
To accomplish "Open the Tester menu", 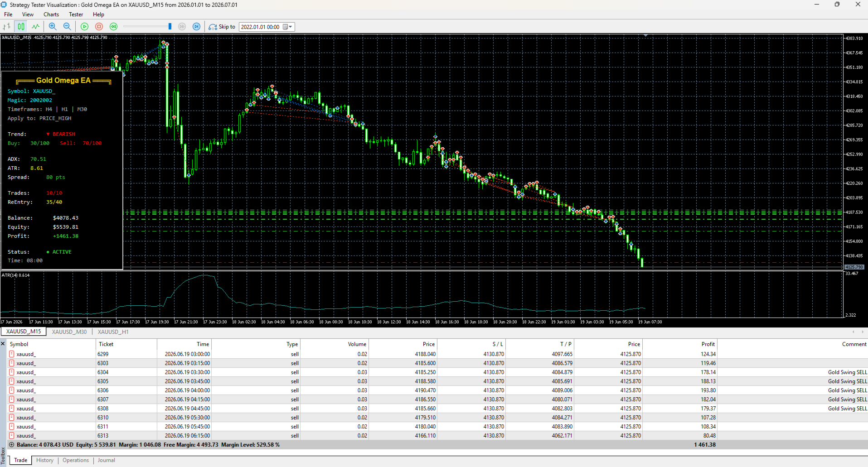I will [76, 14].
